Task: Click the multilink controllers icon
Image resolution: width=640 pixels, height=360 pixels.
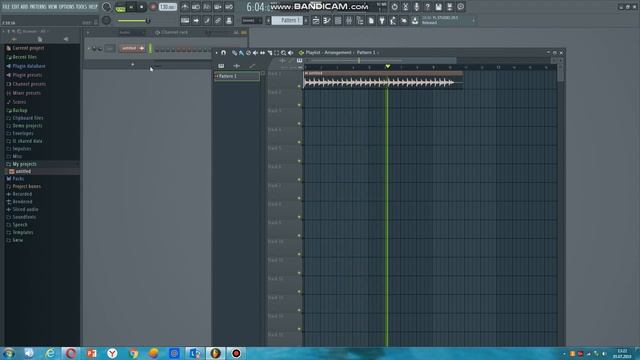Action: (229, 20)
